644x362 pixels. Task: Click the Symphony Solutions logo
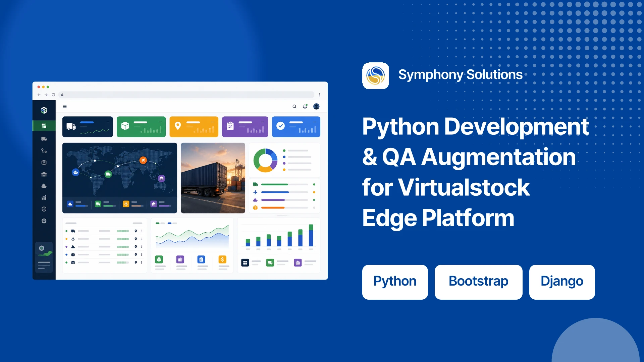[376, 76]
